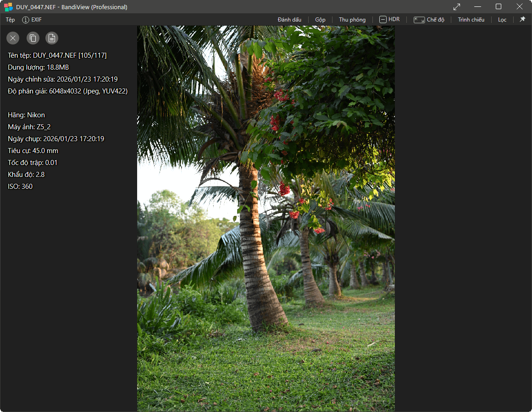Open the Đánh dấu menu
532x412 pixels.
[x=289, y=20]
